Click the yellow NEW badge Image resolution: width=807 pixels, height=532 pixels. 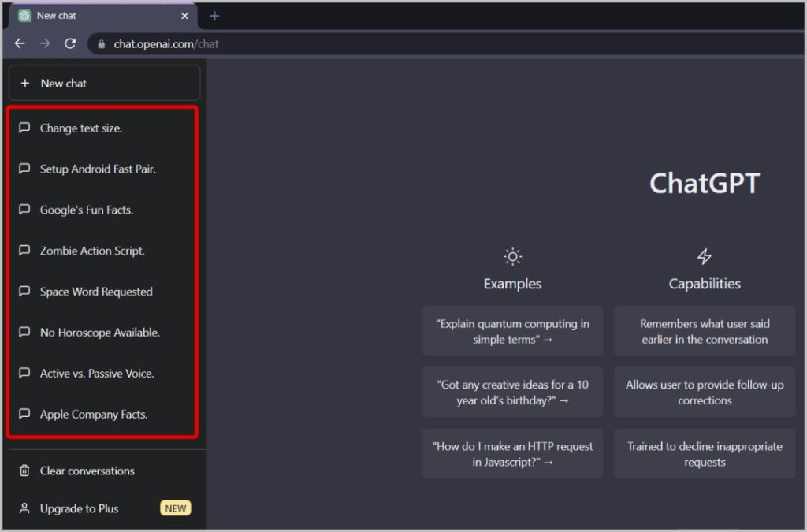click(176, 508)
